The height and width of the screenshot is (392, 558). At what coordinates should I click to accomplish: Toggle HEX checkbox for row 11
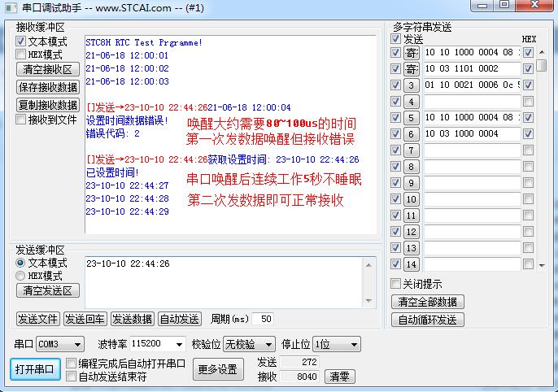pyautogui.click(x=528, y=216)
